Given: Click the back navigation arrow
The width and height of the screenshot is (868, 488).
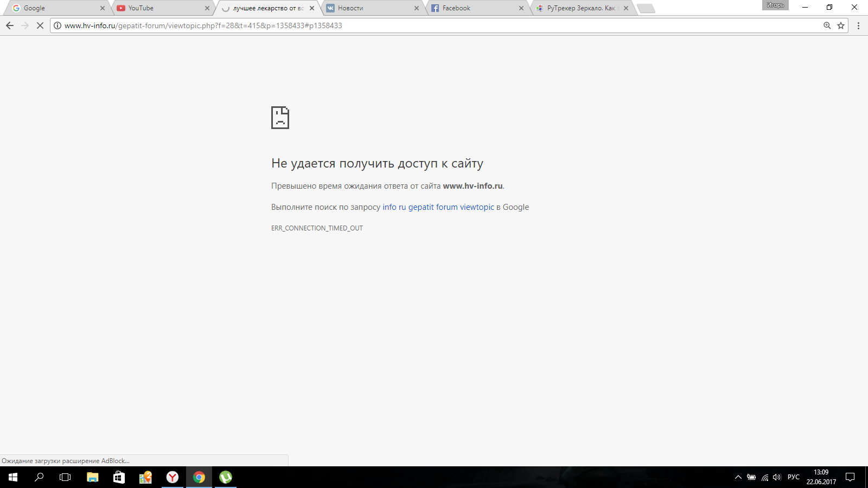Looking at the screenshot, I should coord(10,25).
